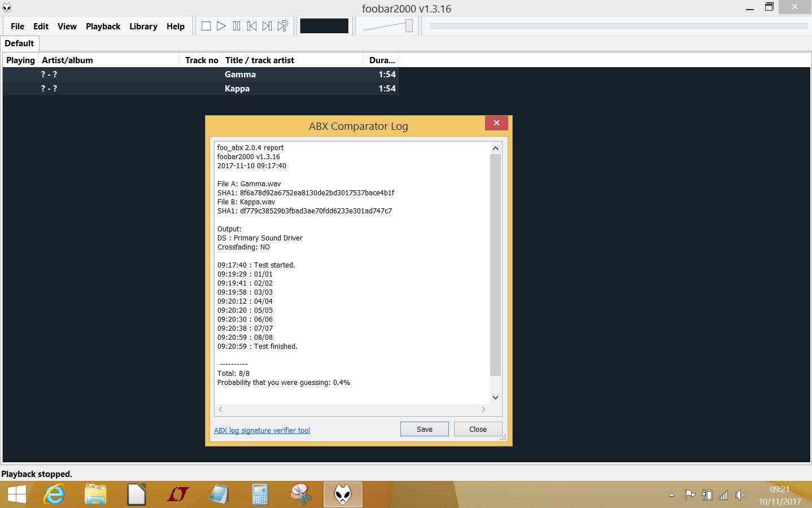
Task: Click the 'File B: Kappa.wav' log line
Action: pyautogui.click(x=246, y=202)
